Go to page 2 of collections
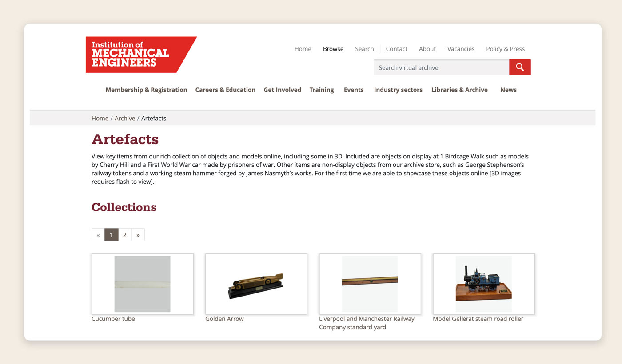 tap(125, 235)
